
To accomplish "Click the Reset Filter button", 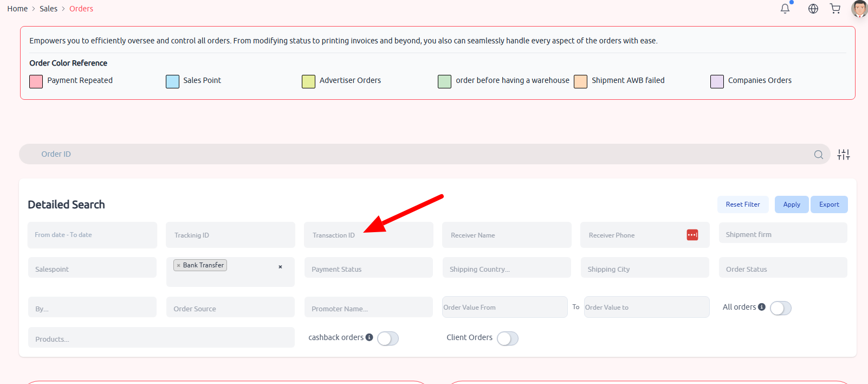I will [x=743, y=204].
